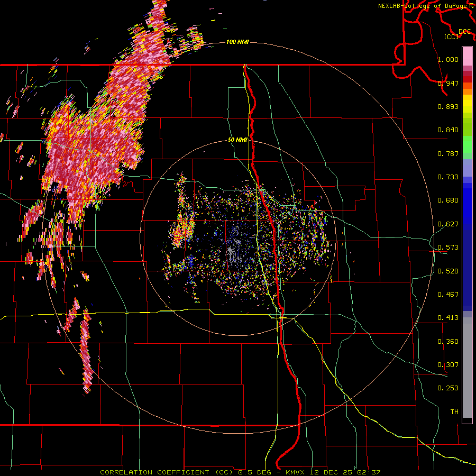Click the 100 NMI range ring label

(x=237, y=42)
